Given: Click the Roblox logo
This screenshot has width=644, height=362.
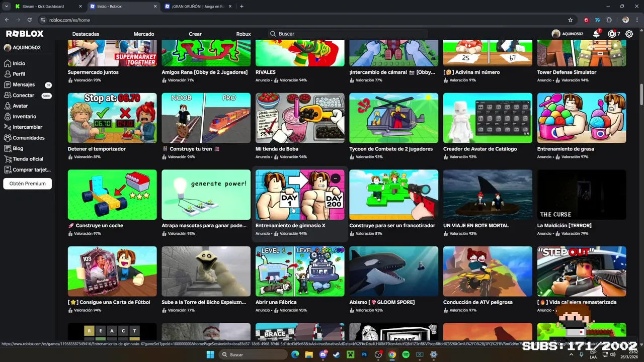Looking at the screenshot, I should [x=25, y=34].
